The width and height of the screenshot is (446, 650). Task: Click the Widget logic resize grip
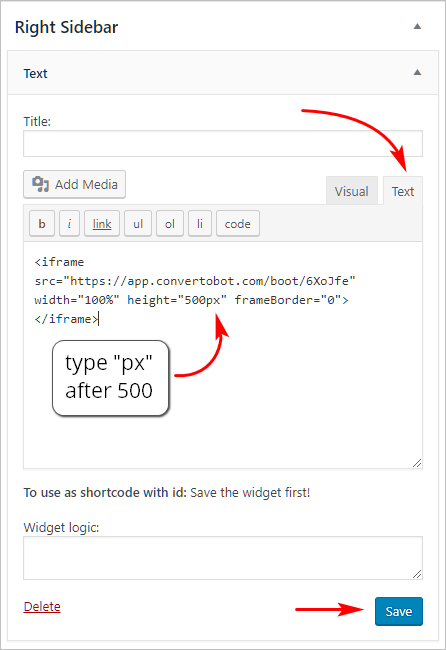[x=417, y=574]
